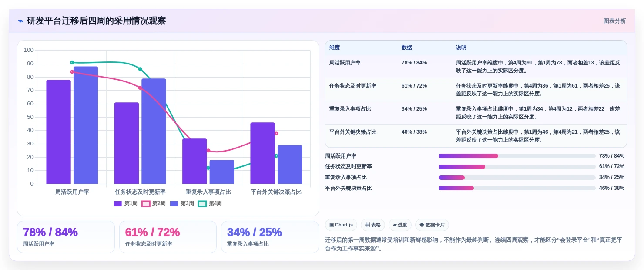Click the 任务状态及时更新率 x-axis label
This screenshot has height=270, width=644.
pos(140,192)
